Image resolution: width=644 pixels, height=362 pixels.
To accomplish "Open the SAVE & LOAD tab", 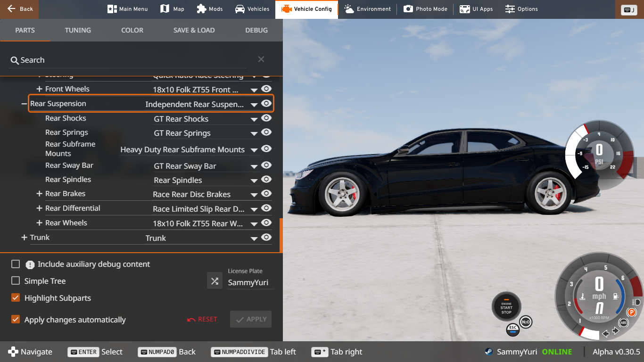I will pos(194,30).
